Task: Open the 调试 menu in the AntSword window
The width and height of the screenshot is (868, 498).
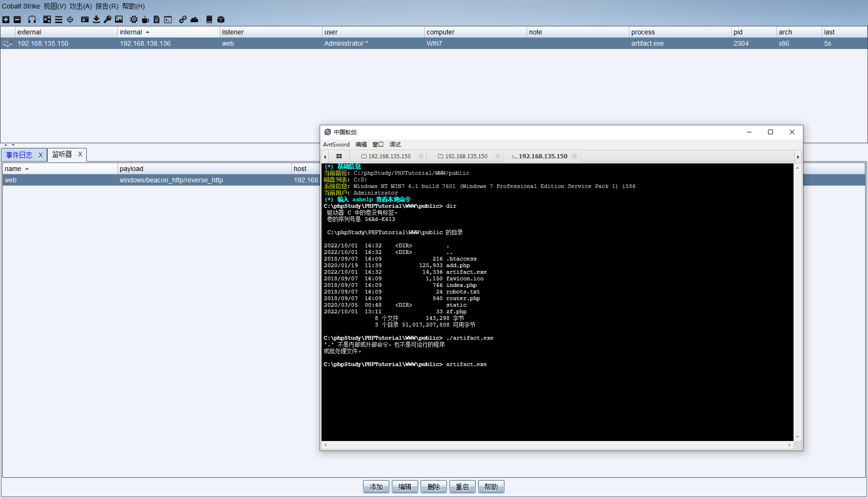Action: [x=395, y=144]
